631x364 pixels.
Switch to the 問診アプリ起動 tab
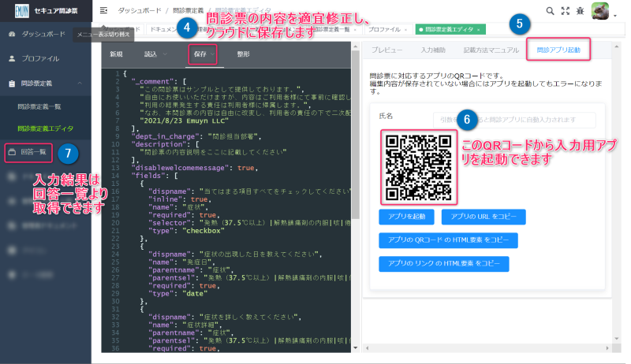[558, 50]
